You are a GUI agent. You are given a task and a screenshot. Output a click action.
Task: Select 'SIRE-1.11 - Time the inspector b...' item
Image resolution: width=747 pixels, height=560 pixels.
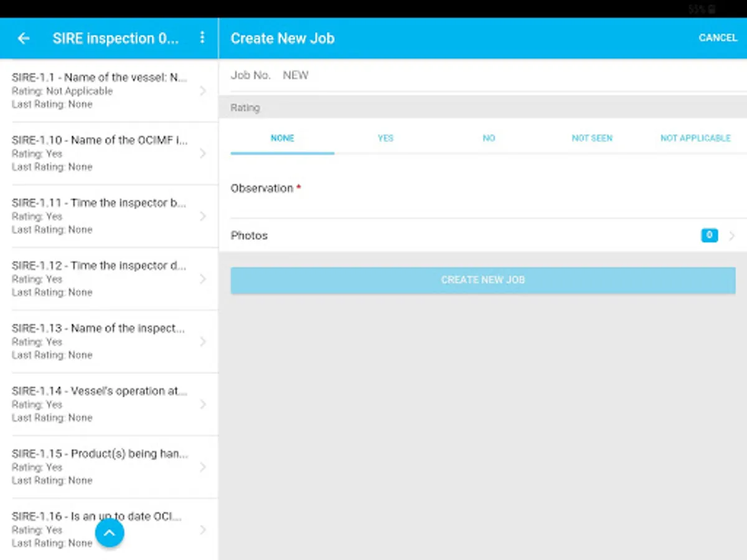109,216
